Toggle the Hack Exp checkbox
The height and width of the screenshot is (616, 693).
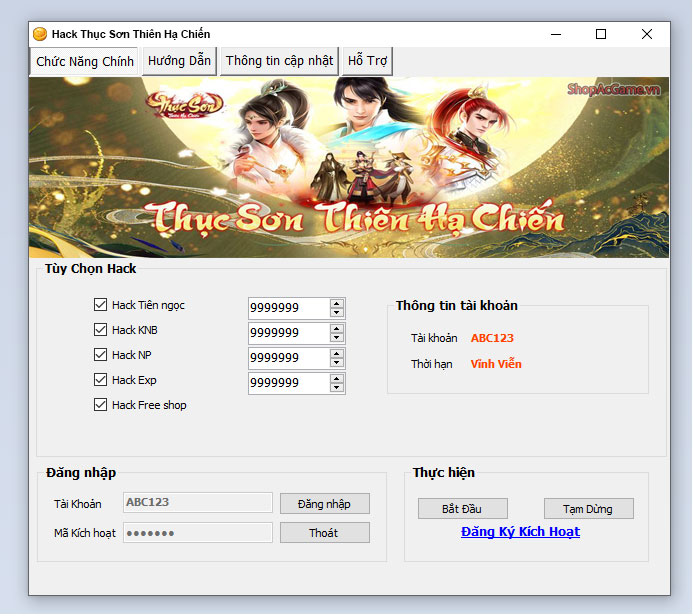100,380
